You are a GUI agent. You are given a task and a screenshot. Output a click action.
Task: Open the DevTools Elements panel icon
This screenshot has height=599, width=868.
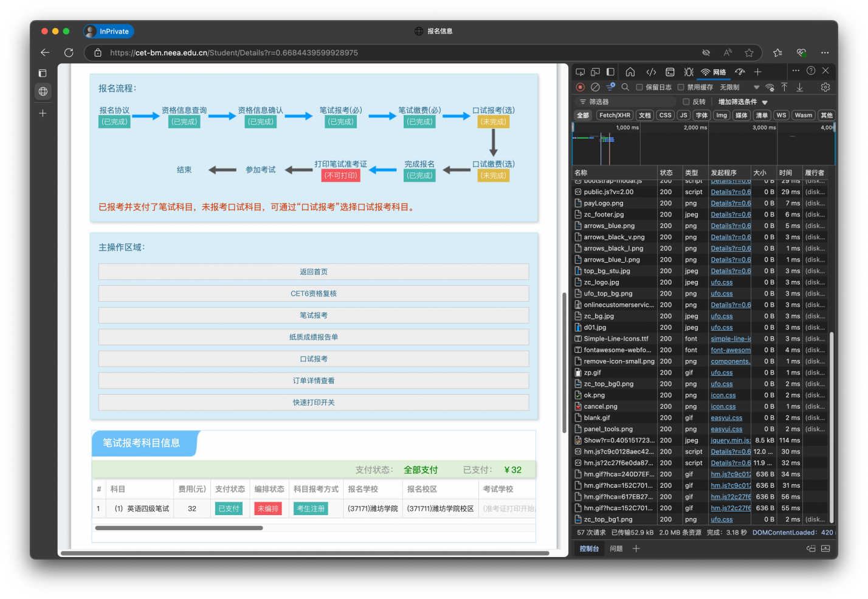[x=651, y=72]
